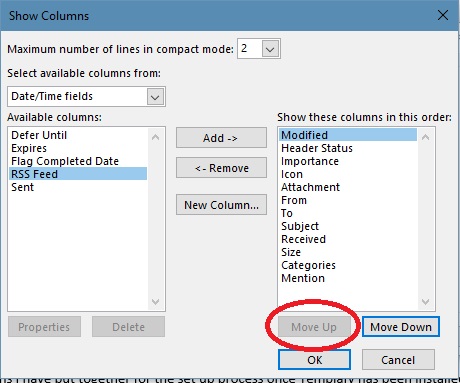460x383 pixels.
Task: Click the Delete button
Action: (128, 327)
